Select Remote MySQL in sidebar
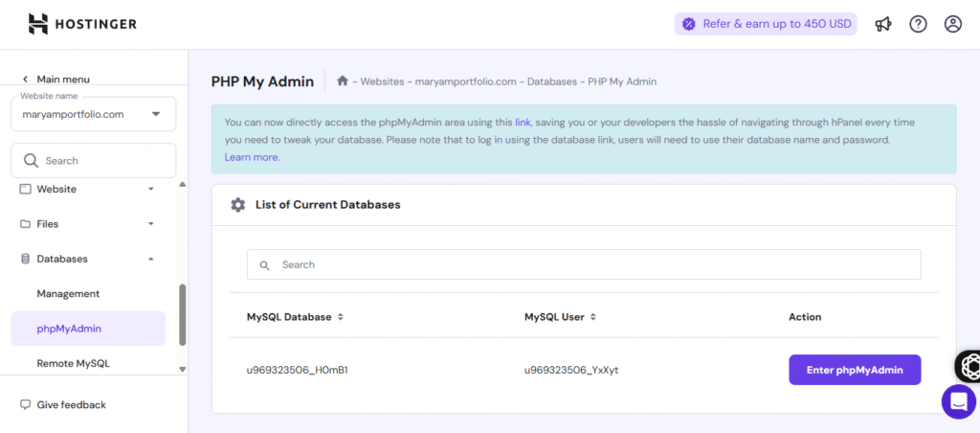The height and width of the screenshot is (433, 980). [74, 363]
